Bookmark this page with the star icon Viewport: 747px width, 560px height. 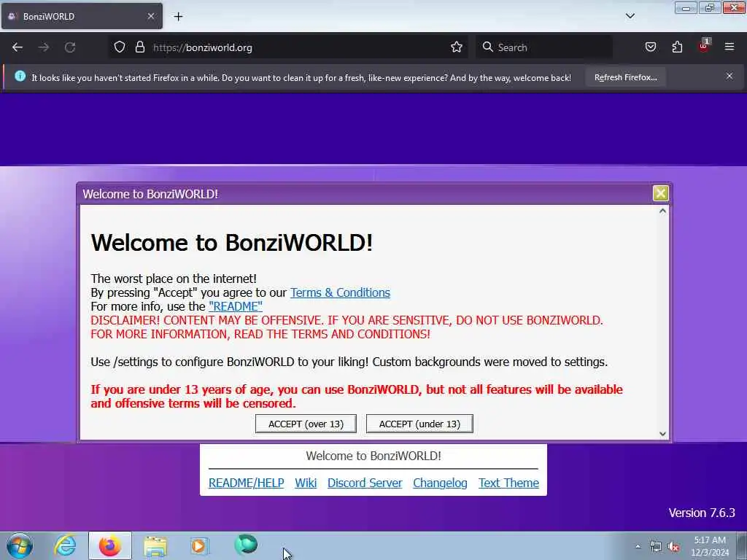(x=457, y=47)
